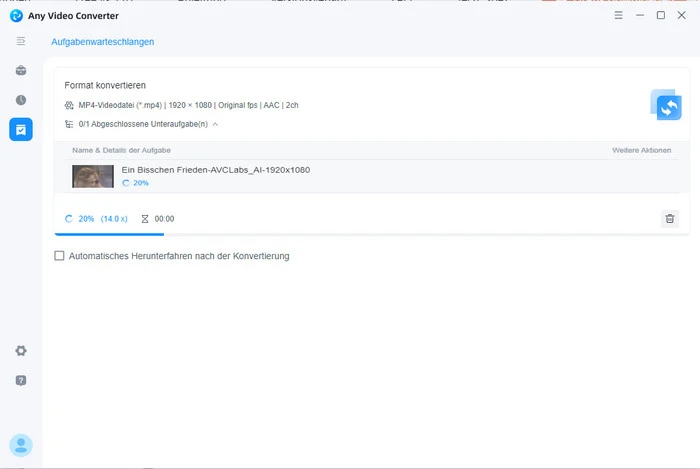Screen dimensions: 700x469
Task: Click the Ein Bisschen Frieden video thumbnail
Action: [92, 177]
